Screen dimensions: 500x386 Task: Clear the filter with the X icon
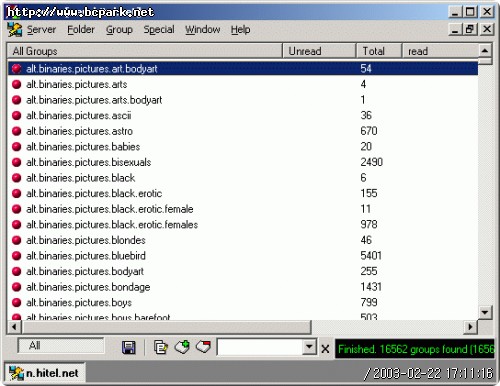[325, 349]
